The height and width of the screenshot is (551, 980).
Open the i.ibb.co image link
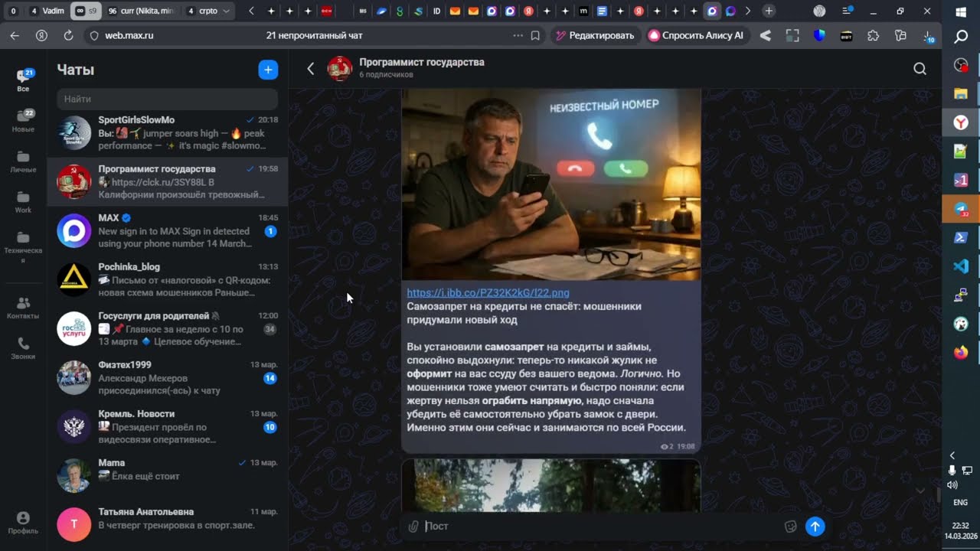tap(488, 292)
